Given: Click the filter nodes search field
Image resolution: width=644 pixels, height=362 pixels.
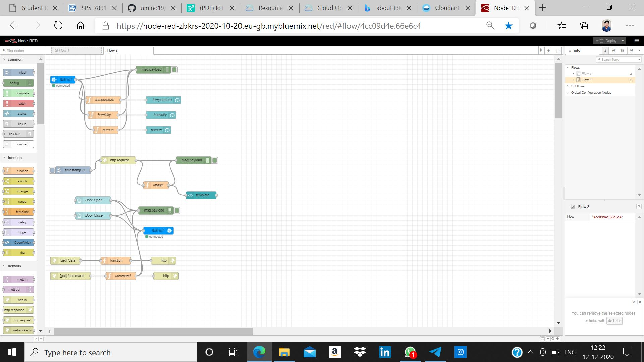Looking at the screenshot, I should [23, 51].
